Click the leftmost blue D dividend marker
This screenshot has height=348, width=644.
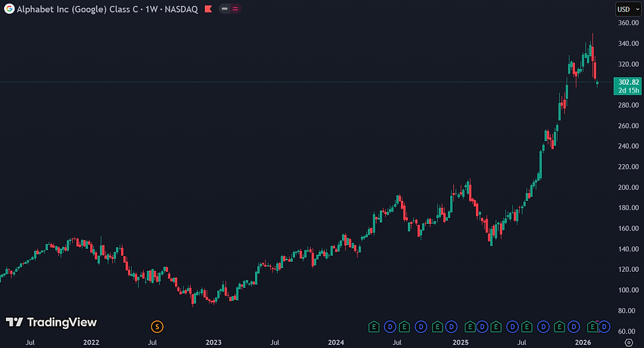coord(390,327)
